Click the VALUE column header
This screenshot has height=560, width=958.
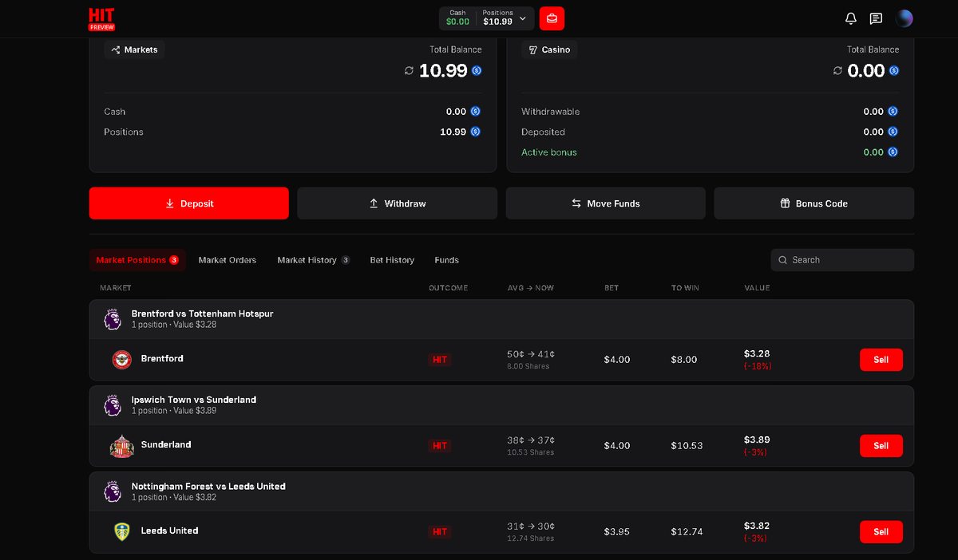coord(757,288)
